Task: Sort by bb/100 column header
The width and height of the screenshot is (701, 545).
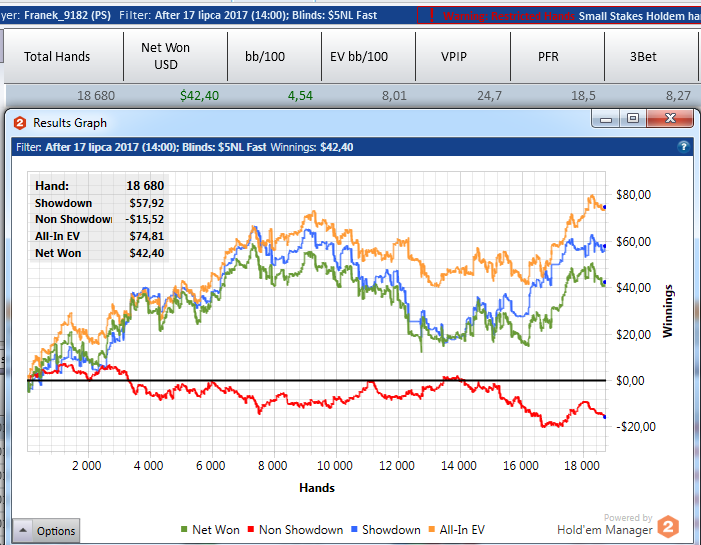Action: point(274,56)
